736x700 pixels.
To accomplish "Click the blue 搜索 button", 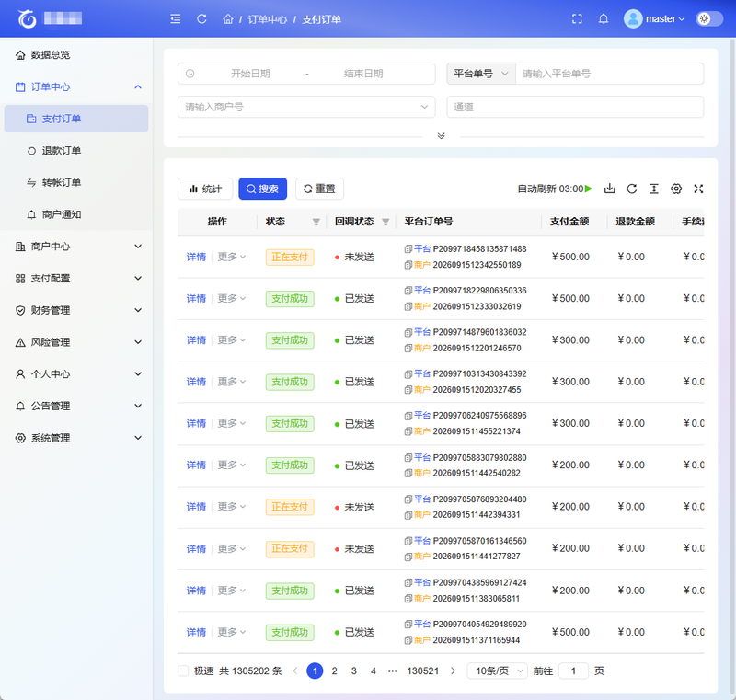I will click(x=262, y=189).
